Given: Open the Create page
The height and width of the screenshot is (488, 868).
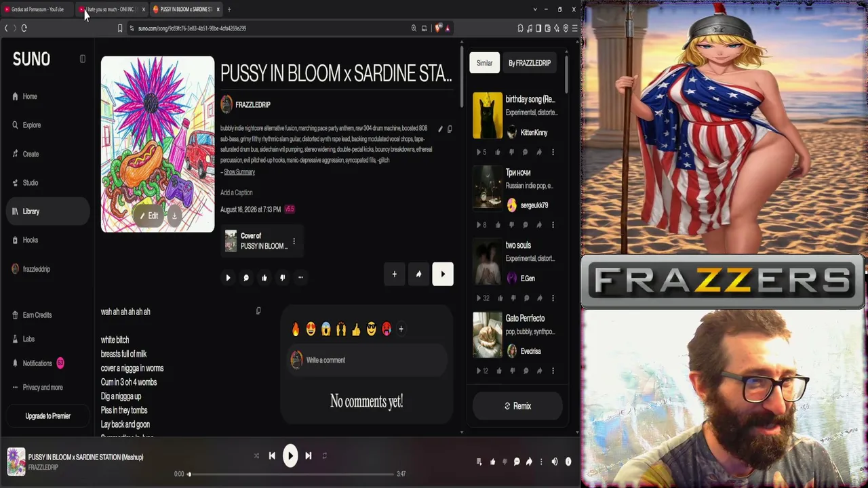Looking at the screenshot, I should click(26, 154).
